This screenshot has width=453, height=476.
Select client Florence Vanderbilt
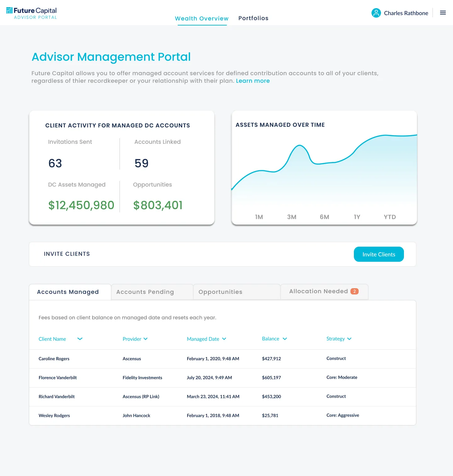(58, 378)
